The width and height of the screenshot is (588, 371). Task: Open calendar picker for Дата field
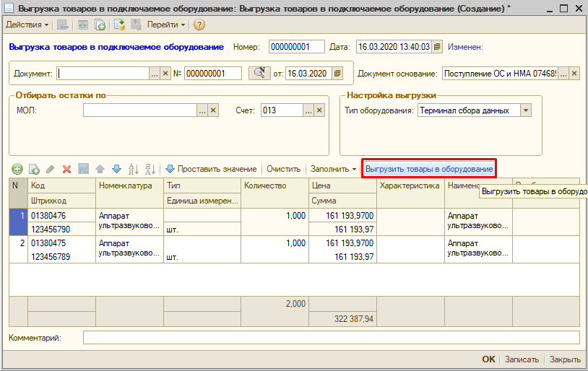coord(438,47)
